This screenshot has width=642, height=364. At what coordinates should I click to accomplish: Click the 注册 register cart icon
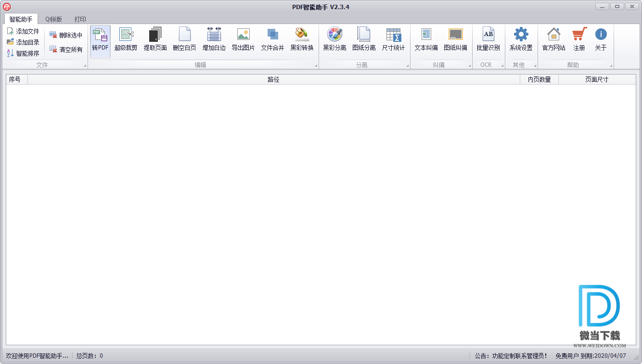click(x=579, y=35)
